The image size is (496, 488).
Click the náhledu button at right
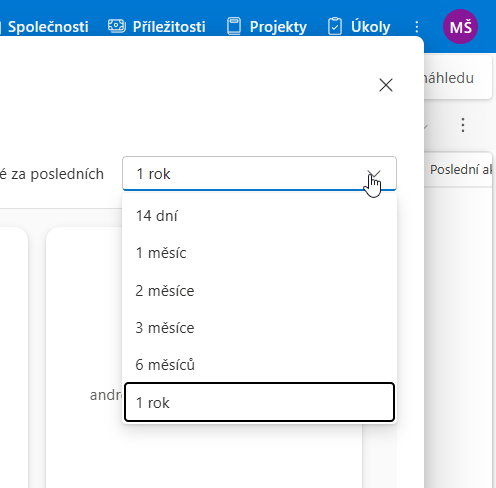pos(458,78)
